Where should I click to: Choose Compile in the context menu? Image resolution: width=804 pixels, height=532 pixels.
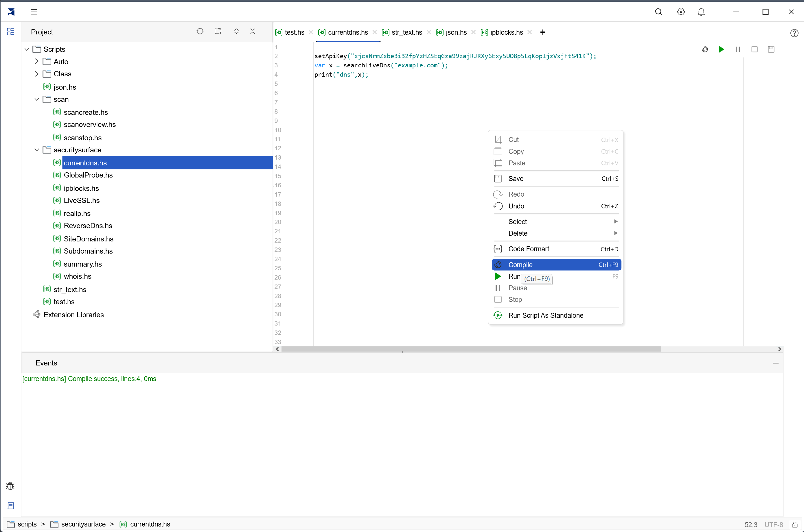pyautogui.click(x=556, y=265)
